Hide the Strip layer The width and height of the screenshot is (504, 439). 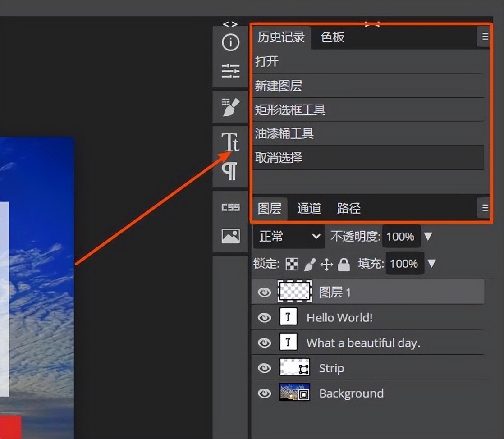click(264, 367)
